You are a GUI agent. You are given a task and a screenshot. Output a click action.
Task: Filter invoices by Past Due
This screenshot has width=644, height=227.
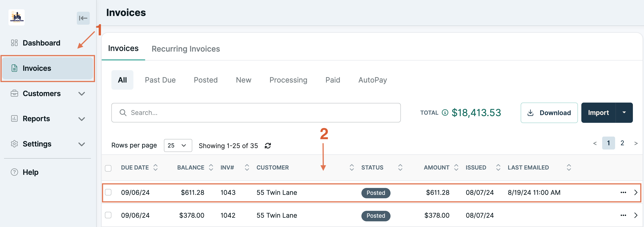tap(160, 80)
